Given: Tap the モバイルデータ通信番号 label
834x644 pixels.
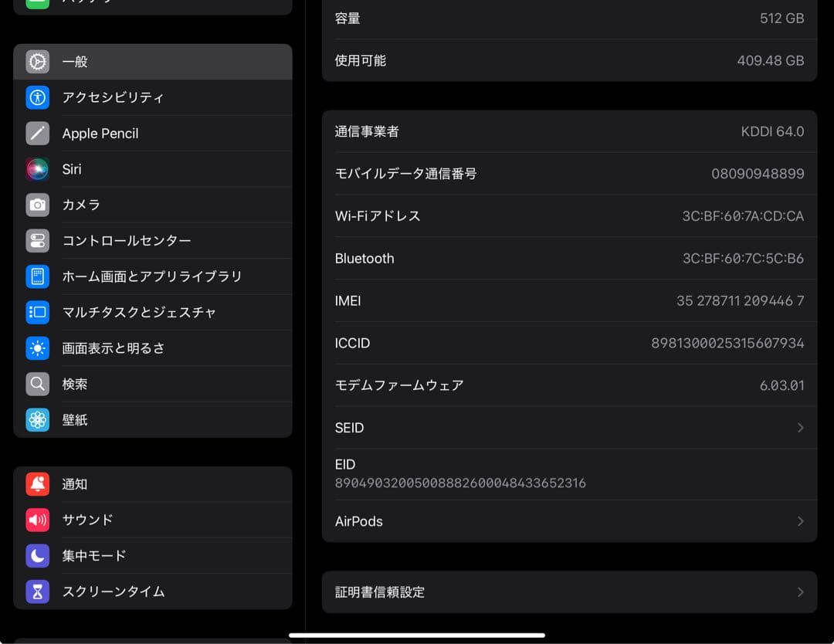Looking at the screenshot, I should (x=406, y=174).
